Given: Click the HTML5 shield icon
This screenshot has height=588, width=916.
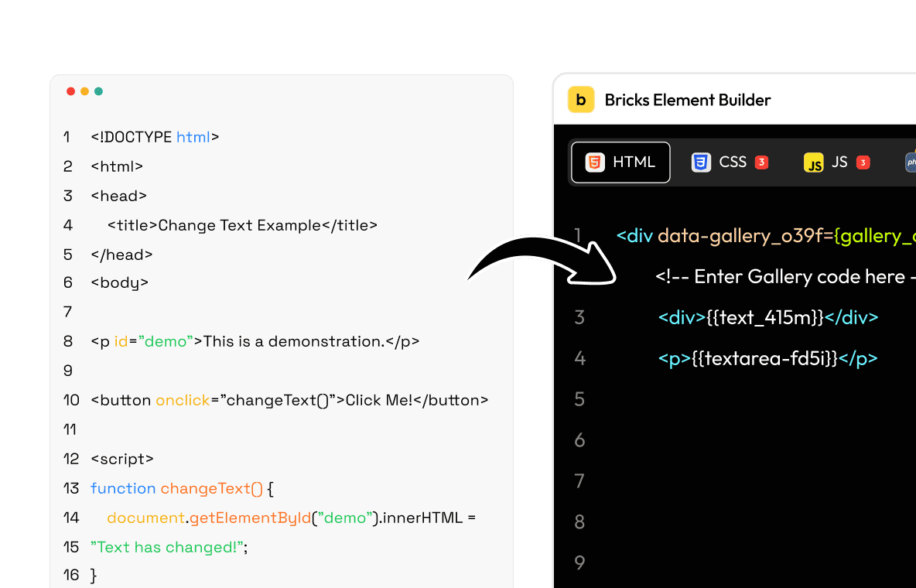Looking at the screenshot, I should click(x=594, y=162).
